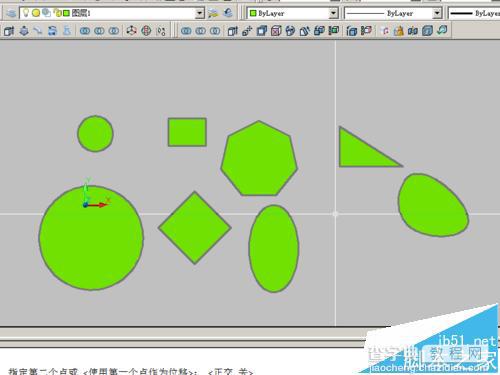The width and height of the screenshot is (500, 375).
Task: Click the Layer Previous icon
Action: pyautogui.click(x=228, y=13)
